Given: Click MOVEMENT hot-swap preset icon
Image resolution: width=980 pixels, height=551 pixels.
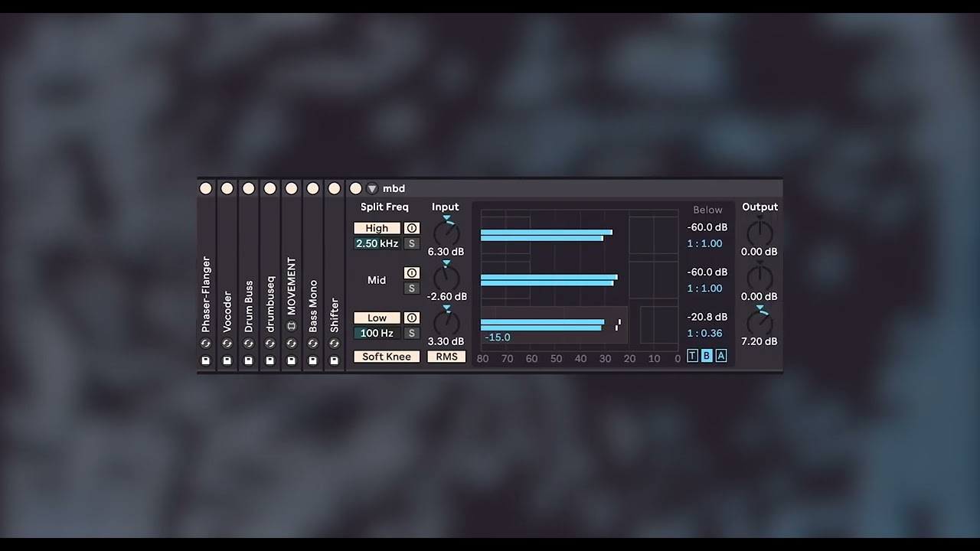Looking at the screenshot, I should 291,344.
